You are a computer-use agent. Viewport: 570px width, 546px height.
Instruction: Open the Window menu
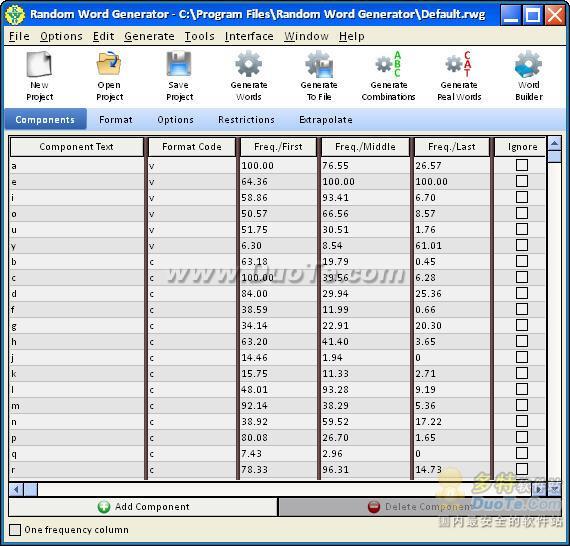(306, 36)
